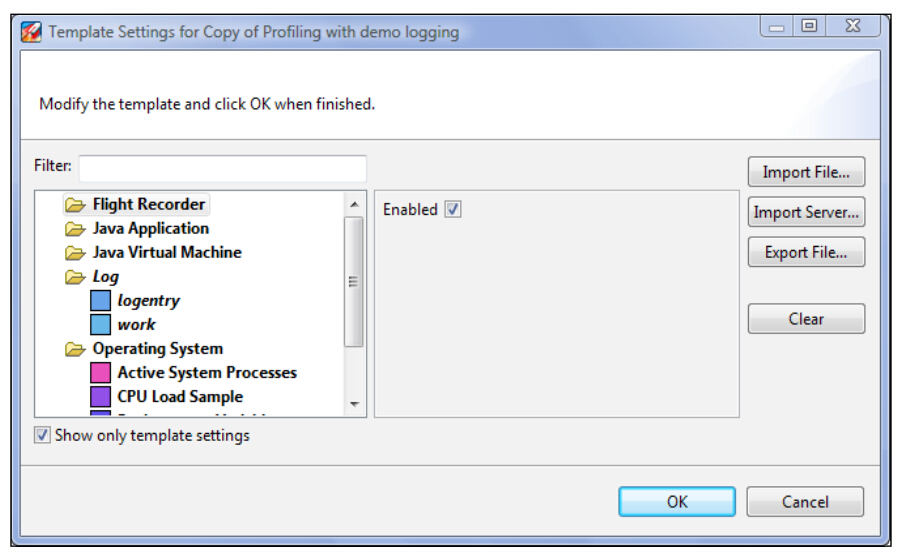905x558 pixels.
Task: Toggle the Enabled checkbox
Action: (x=453, y=209)
